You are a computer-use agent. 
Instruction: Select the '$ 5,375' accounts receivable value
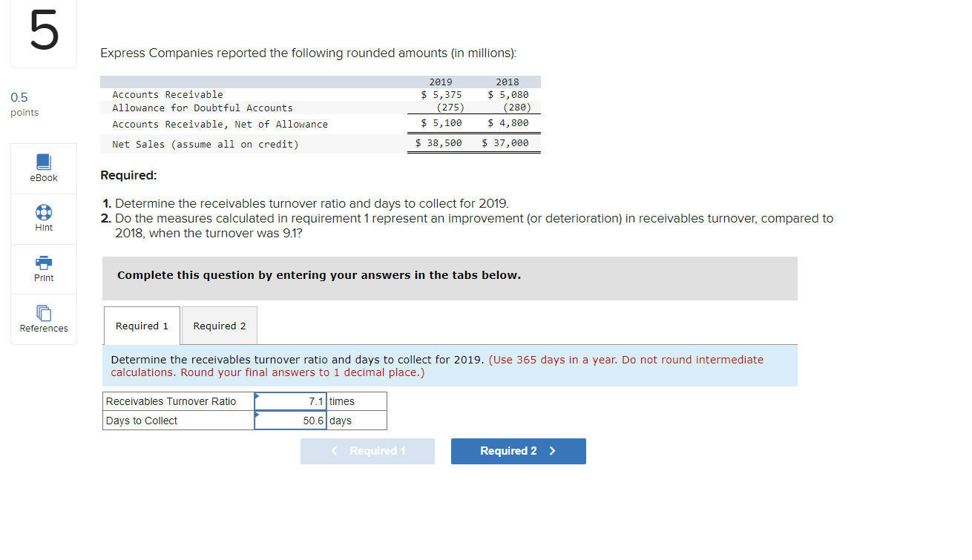[441, 94]
